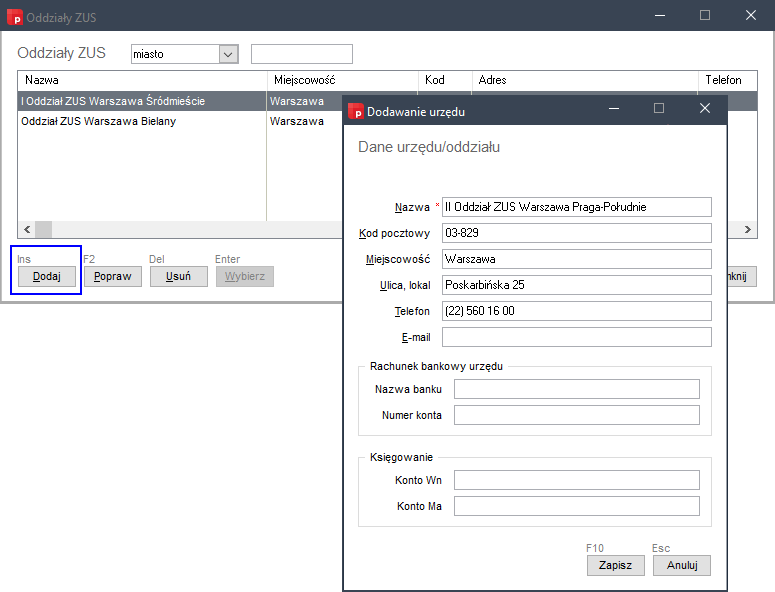Close the Dodawanie urzędu dialog
The width and height of the screenshot is (775, 592).
[705, 108]
